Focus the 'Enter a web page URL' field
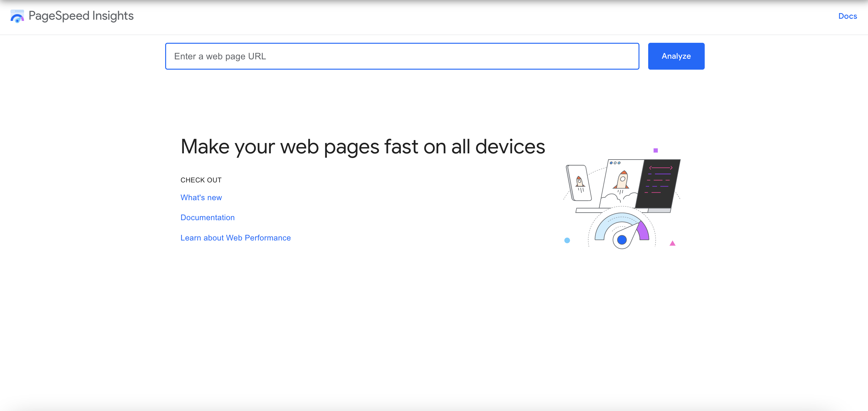 tap(402, 56)
